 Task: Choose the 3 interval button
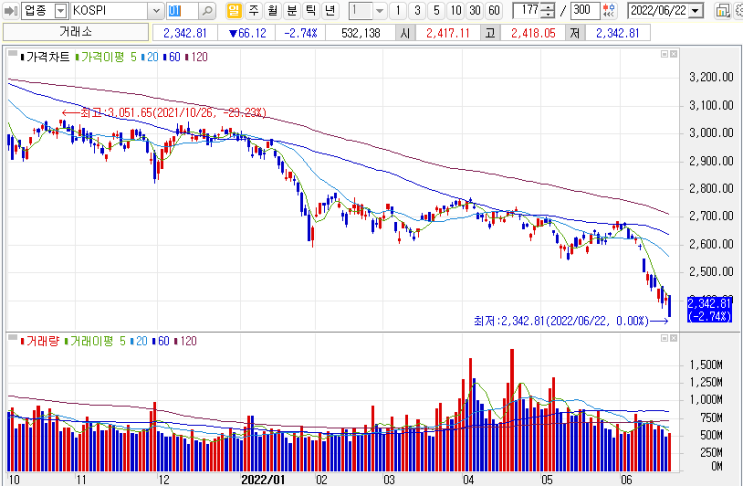pos(417,10)
